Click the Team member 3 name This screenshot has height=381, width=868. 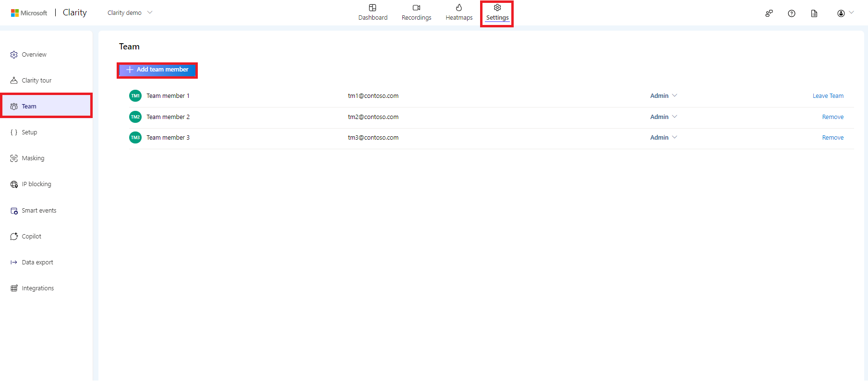coord(168,138)
